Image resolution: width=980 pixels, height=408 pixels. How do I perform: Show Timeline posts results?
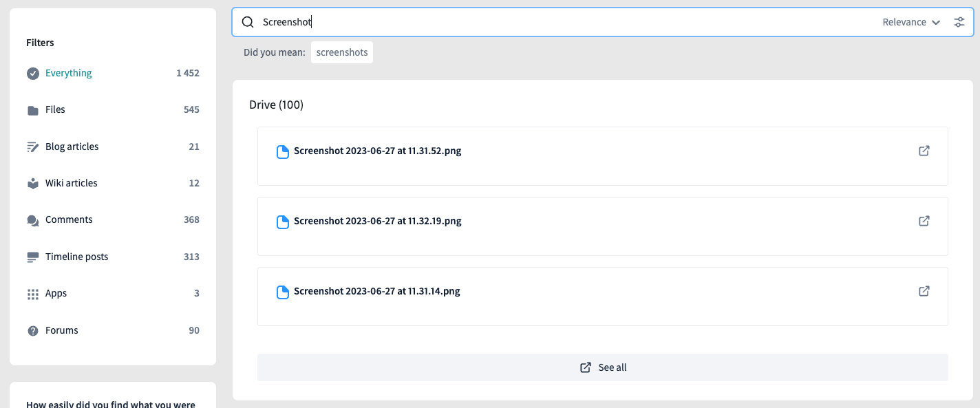(x=113, y=257)
